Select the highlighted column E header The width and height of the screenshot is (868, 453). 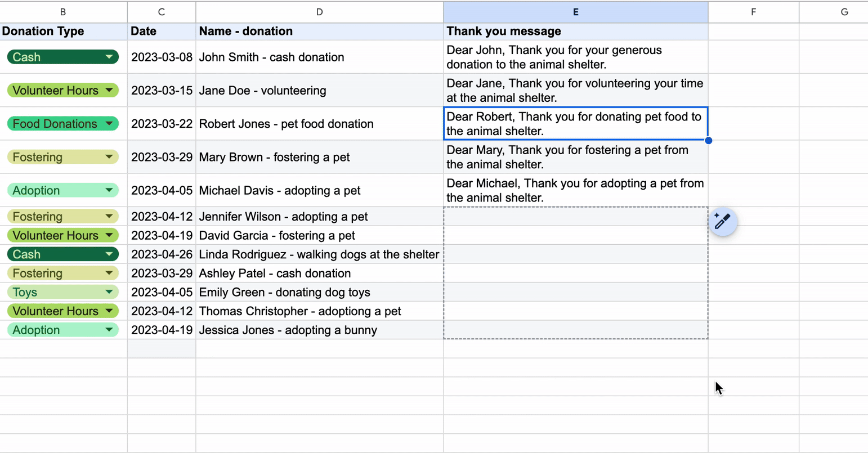[x=575, y=12]
